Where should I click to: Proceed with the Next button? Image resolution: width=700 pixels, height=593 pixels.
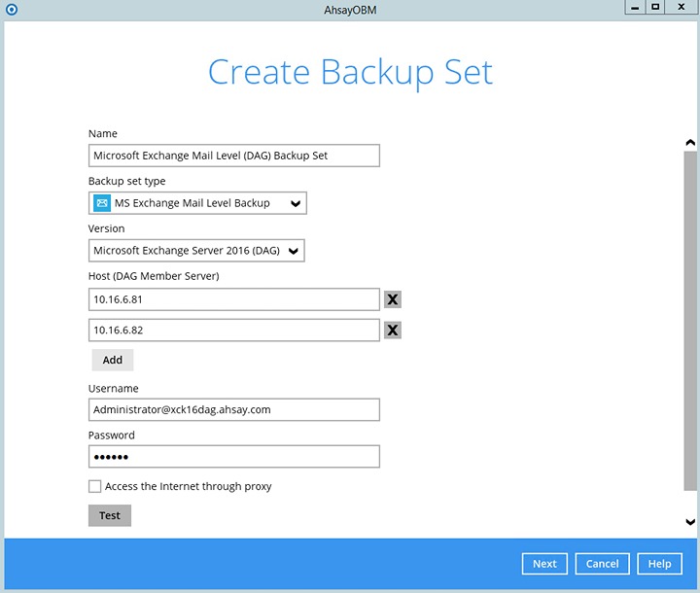[544, 564]
